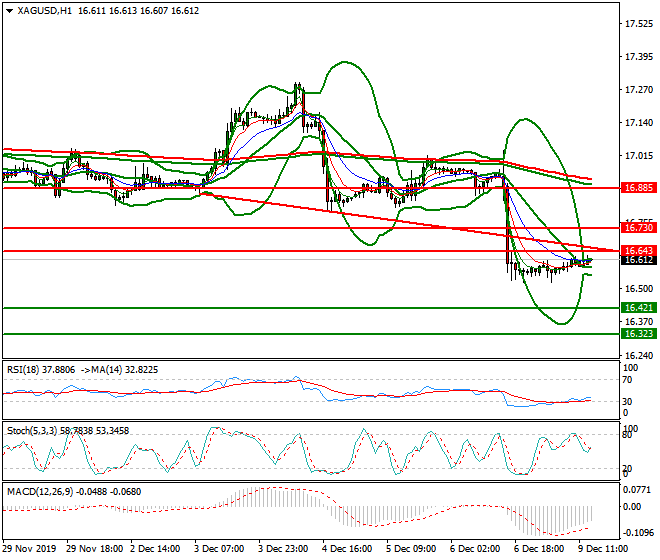Click the 16.240 price axis value

tap(639, 356)
